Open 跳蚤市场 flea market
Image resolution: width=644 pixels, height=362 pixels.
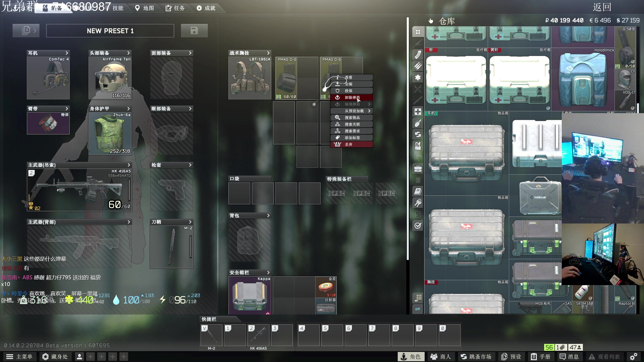pos(476,356)
